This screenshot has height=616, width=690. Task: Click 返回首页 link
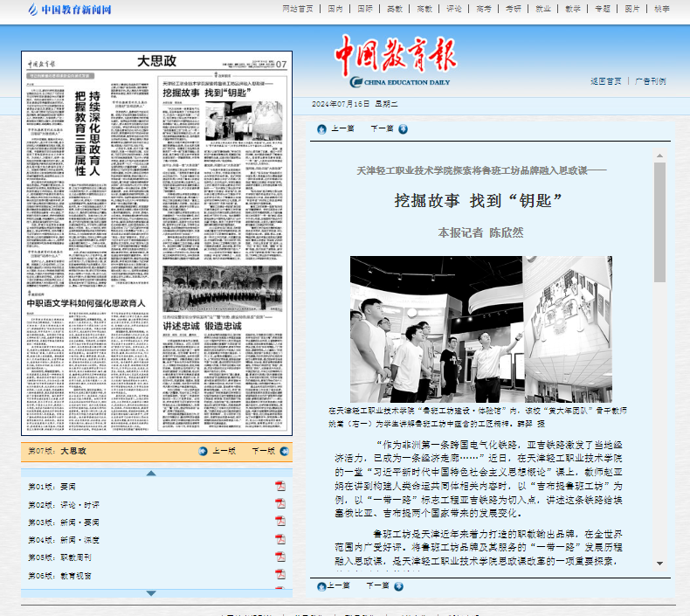click(x=605, y=81)
